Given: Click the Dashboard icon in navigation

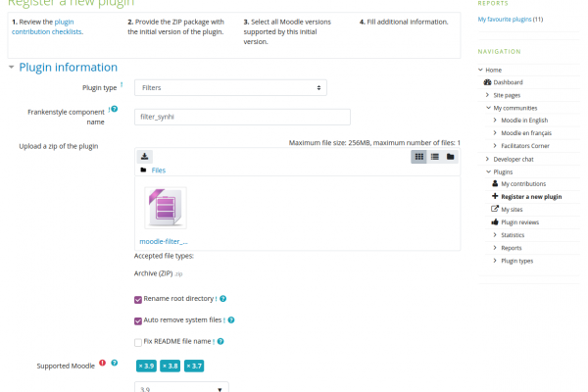Looking at the screenshot, I should coord(487,82).
